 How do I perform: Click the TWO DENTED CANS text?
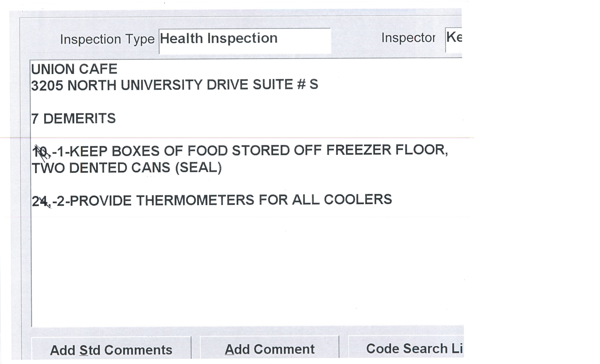pyautogui.click(x=101, y=168)
